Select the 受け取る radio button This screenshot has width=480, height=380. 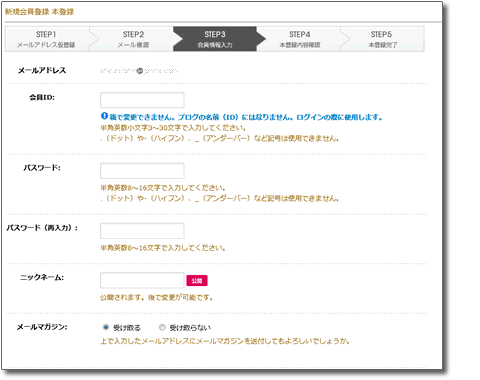click(x=106, y=327)
